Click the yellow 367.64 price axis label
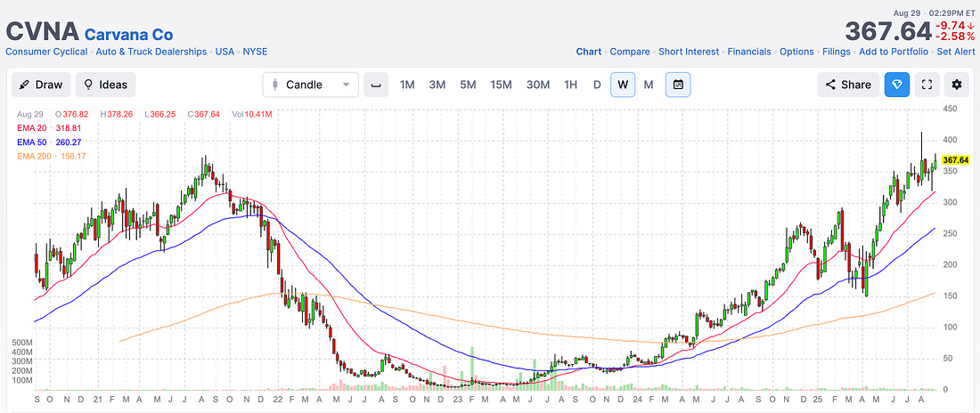This screenshot has width=980, height=413. (956, 160)
